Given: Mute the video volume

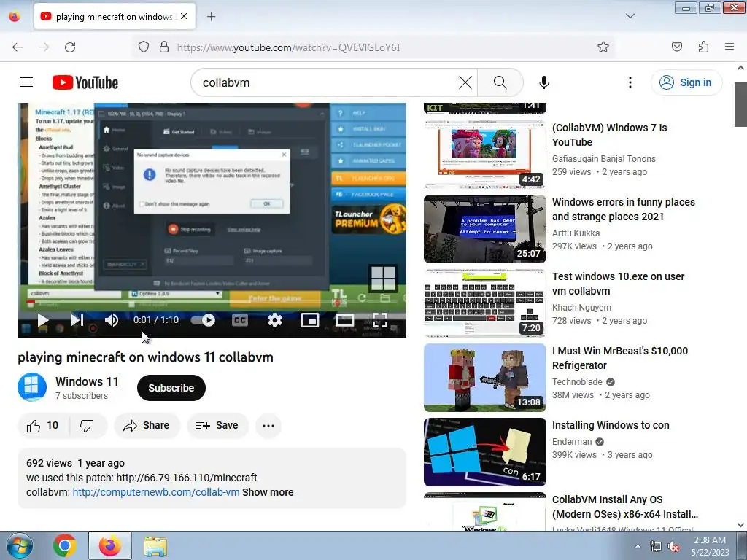Looking at the screenshot, I should (x=112, y=320).
